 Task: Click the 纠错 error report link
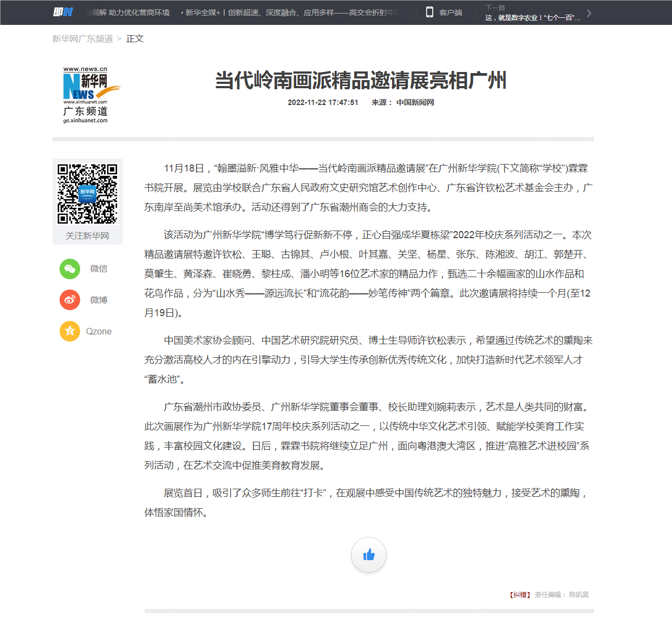[520, 595]
